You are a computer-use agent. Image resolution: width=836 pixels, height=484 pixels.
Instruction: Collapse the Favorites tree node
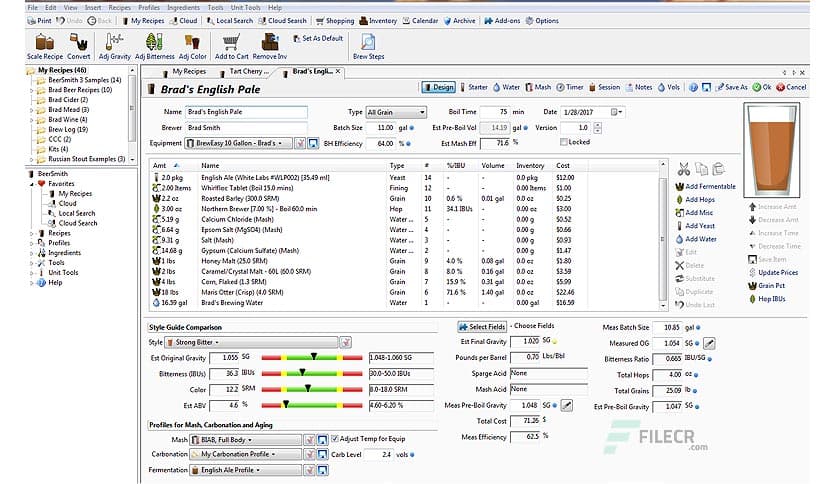[x=31, y=184]
